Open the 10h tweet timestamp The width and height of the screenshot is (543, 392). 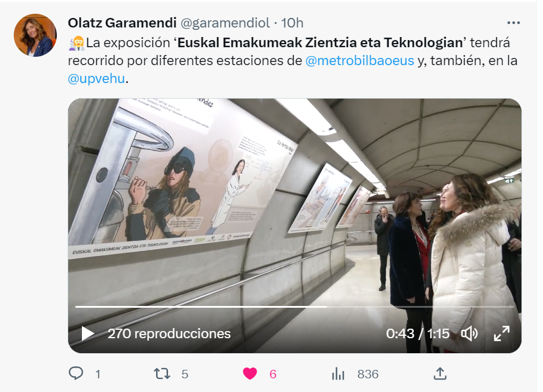point(292,23)
